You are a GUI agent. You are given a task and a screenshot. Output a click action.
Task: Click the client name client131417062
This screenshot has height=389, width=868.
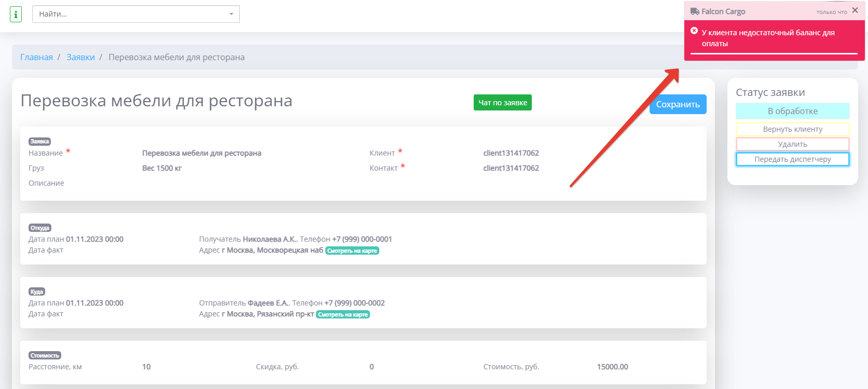[511, 153]
